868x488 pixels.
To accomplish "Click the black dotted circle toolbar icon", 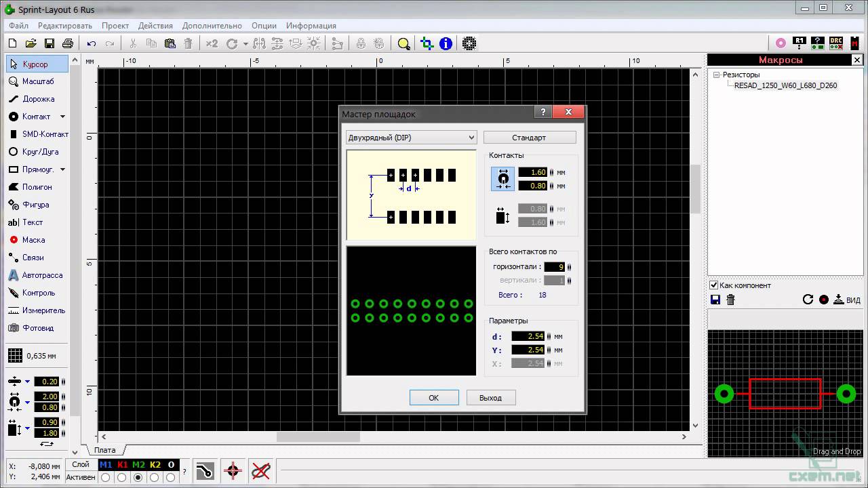I will point(469,43).
